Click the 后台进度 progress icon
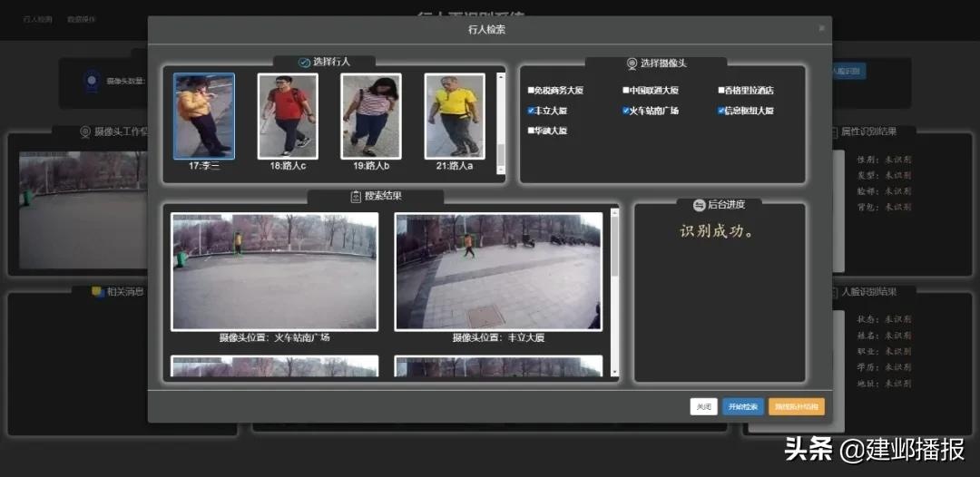The width and height of the screenshot is (980, 477). pyautogui.click(x=699, y=205)
